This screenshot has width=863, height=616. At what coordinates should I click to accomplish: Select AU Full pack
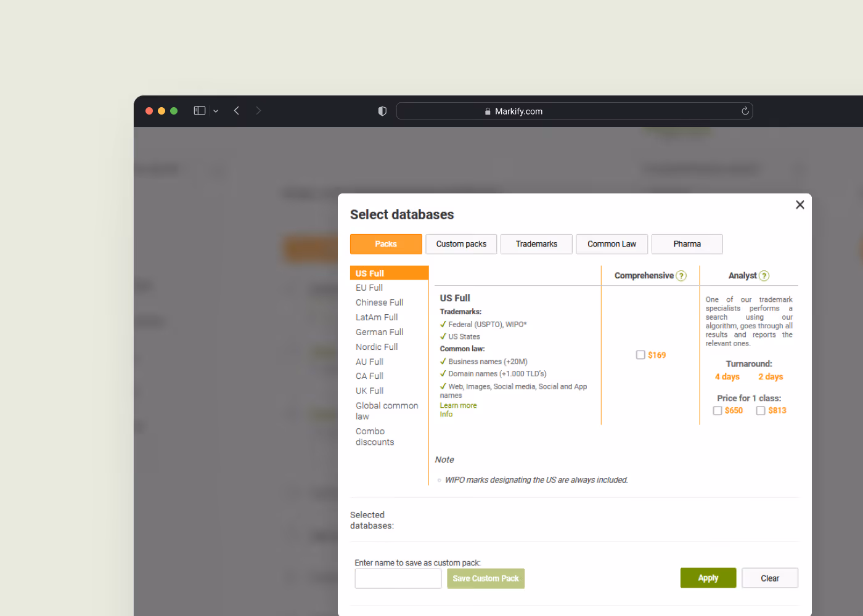tap(369, 362)
